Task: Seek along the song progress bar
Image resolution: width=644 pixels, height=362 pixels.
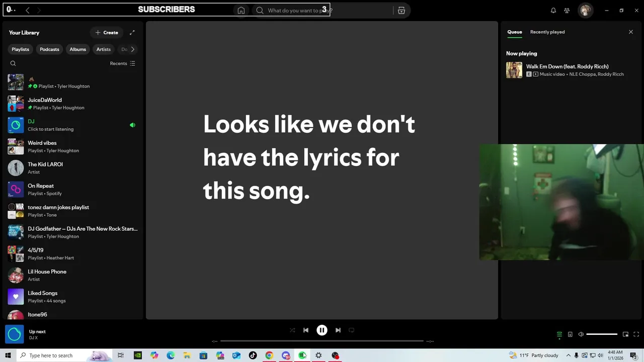Action: point(322,341)
